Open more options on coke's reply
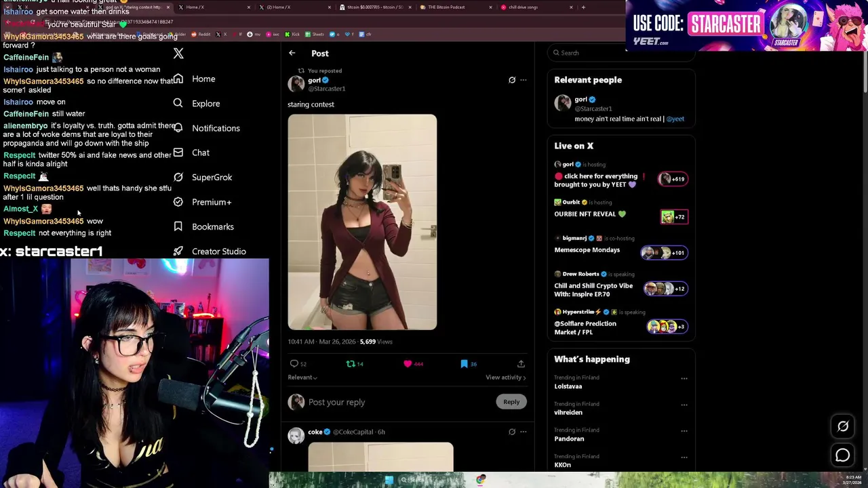The image size is (868, 488). [x=523, y=432]
